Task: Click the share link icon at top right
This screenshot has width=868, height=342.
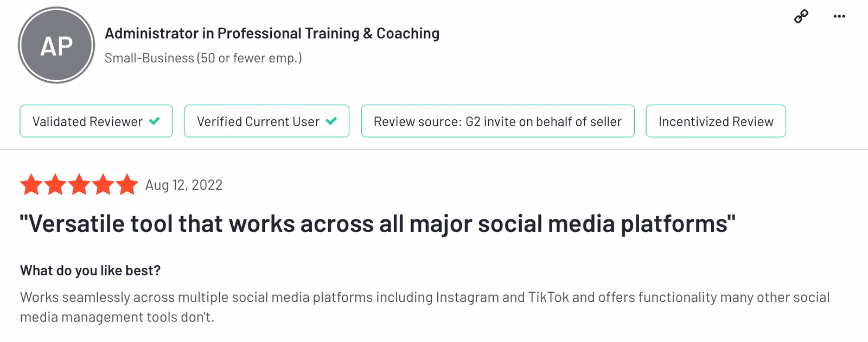Action: [x=801, y=16]
